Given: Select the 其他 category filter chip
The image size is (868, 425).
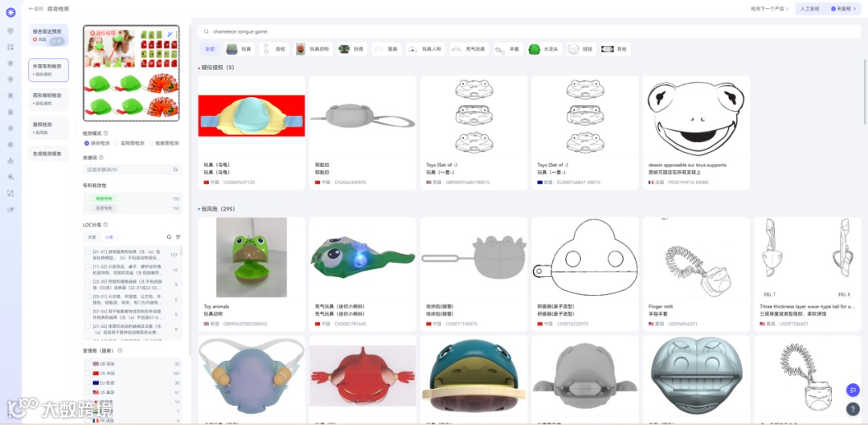Looking at the screenshot, I should [x=616, y=49].
